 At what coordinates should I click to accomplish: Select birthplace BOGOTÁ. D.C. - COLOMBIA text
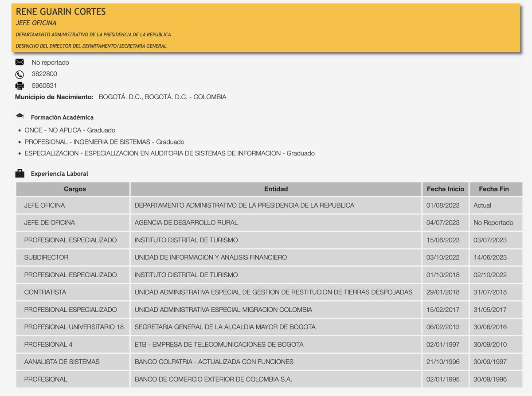[x=162, y=97]
